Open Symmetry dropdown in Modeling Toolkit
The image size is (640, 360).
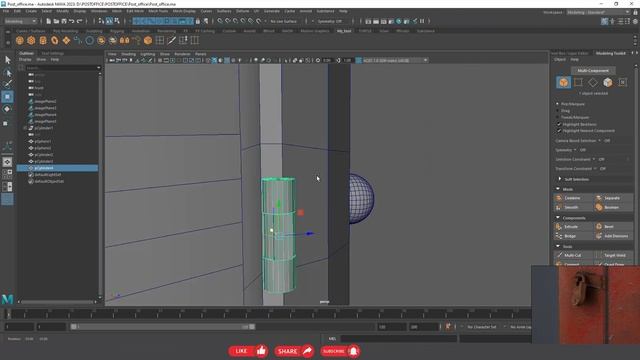coord(575,150)
